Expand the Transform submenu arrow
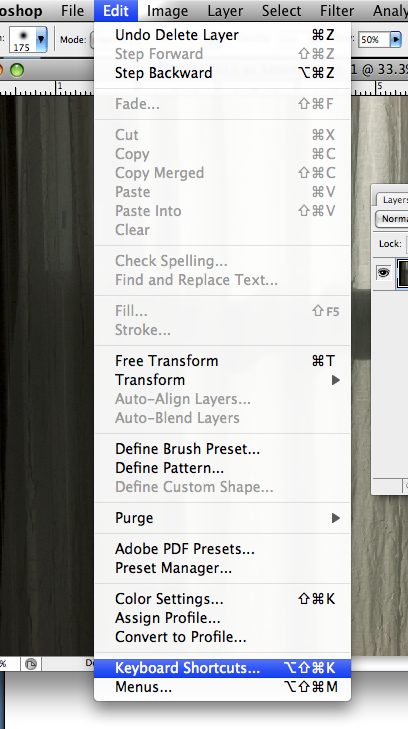408x729 pixels. [x=336, y=380]
